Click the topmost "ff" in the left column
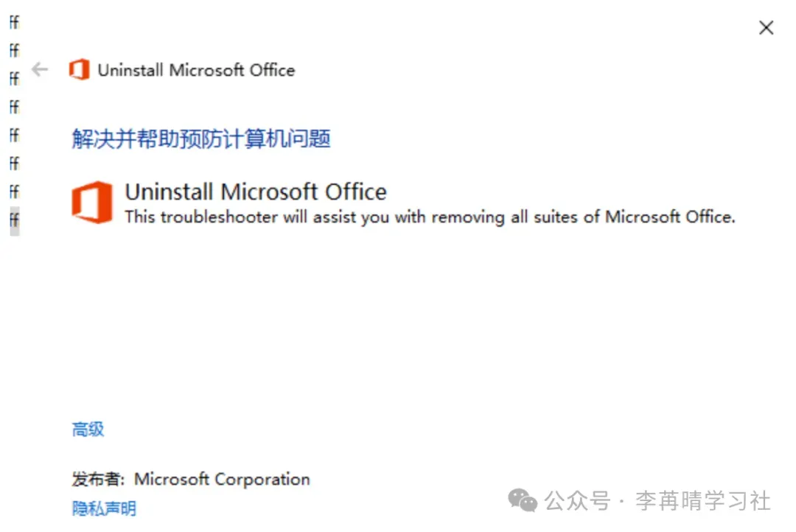Image resolution: width=796 pixels, height=532 pixels. [x=14, y=23]
